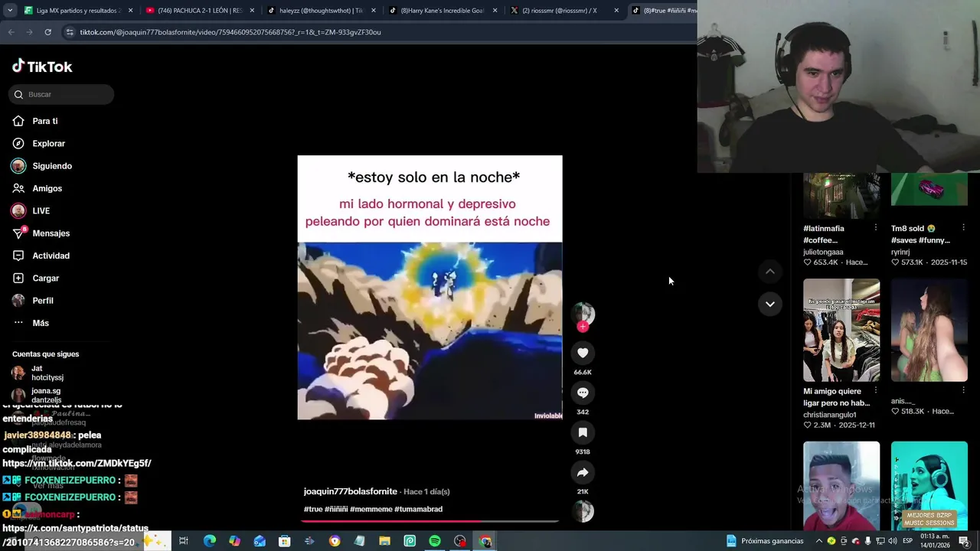Screen dimensions: 980x551
Task: Open Chrome from the taskbar
Action: pos(485,541)
